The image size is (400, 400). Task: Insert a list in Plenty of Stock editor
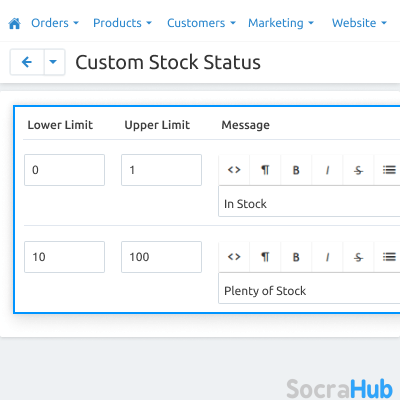(389, 257)
